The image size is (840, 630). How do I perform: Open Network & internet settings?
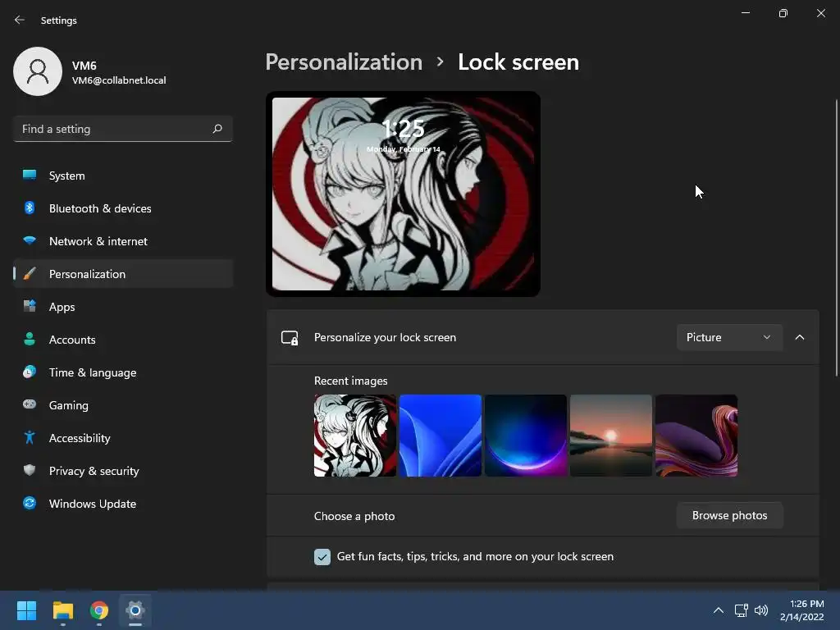pyautogui.click(x=123, y=241)
